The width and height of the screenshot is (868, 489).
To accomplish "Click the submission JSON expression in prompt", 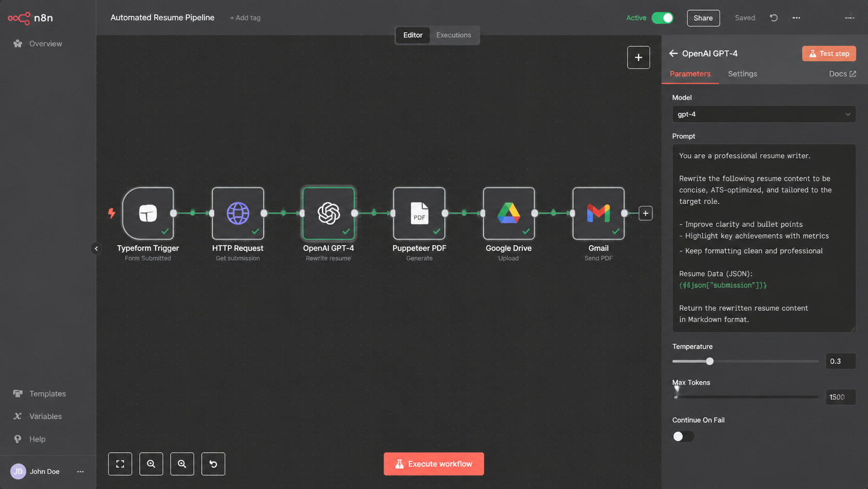I will click(723, 285).
